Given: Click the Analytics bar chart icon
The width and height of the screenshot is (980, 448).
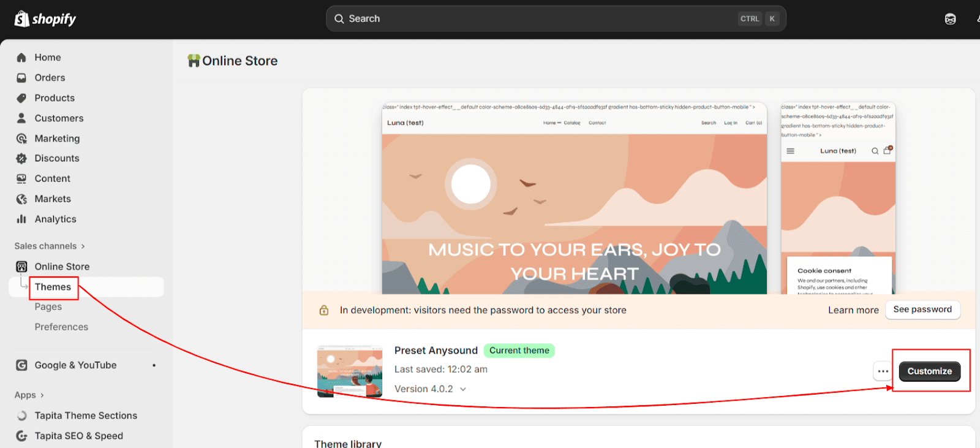Looking at the screenshot, I should (21, 219).
